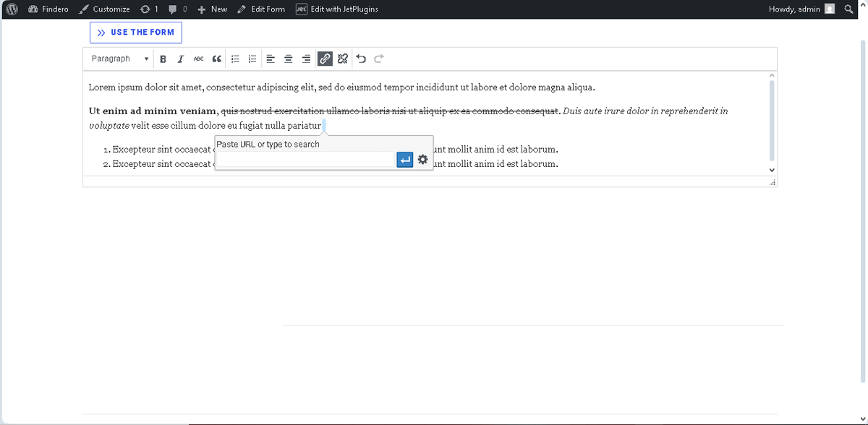The image size is (868, 425).
Task: Open the WordPress logo menu
Action: [x=11, y=9]
